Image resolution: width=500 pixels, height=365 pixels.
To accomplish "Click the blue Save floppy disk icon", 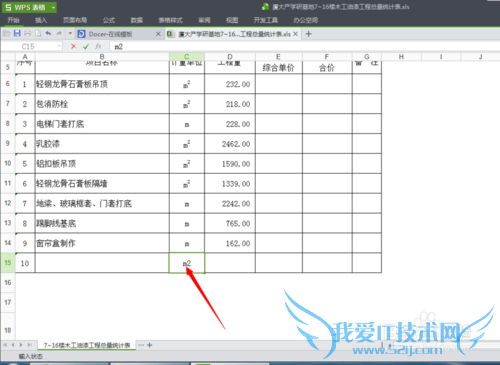I will pyautogui.click(x=17, y=33).
